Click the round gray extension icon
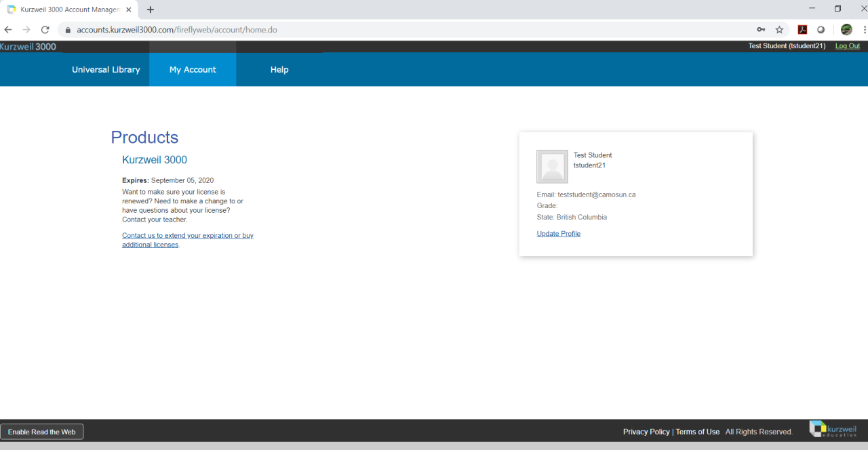This screenshot has width=868, height=450. (821, 30)
